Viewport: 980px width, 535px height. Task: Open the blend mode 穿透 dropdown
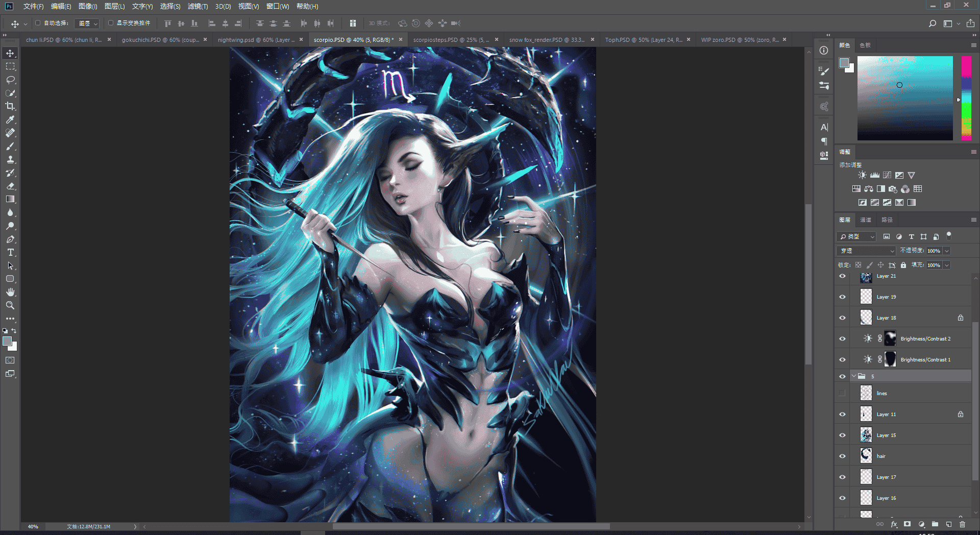tap(866, 251)
